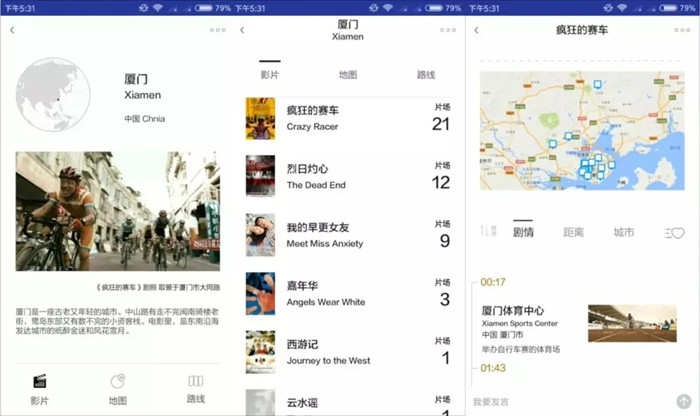700x416 pixels.
Task: Open the three-dot menu on the 疯狂的赛车 screen
Action: (682, 30)
